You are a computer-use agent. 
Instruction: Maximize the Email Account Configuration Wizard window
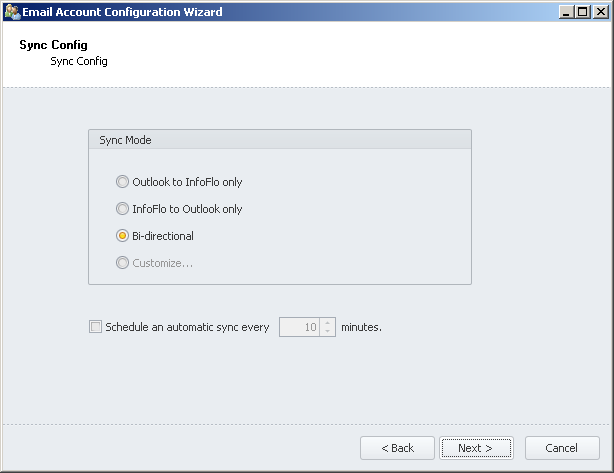tap(582, 12)
